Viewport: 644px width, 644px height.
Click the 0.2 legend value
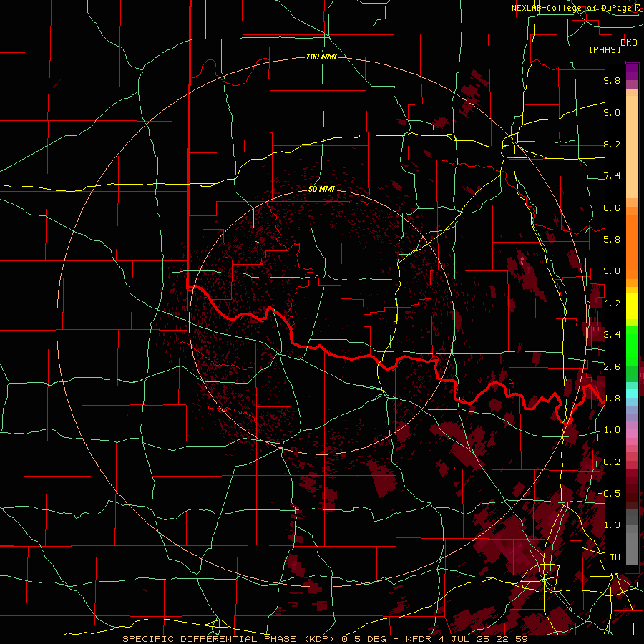tap(612, 462)
